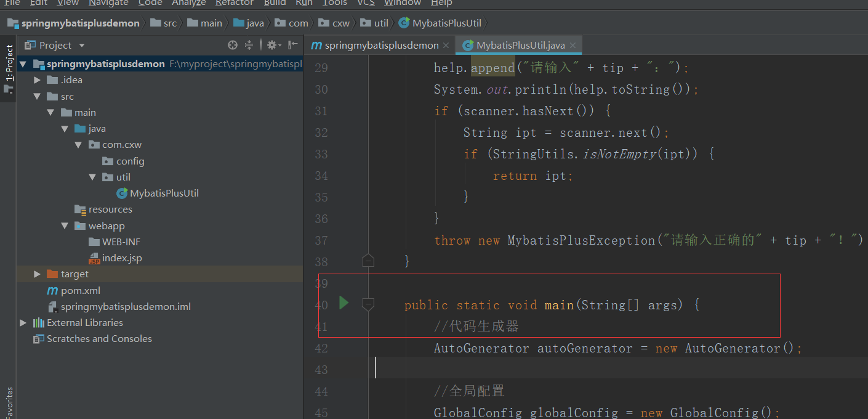Open the Window menu

[x=403, y=3]
